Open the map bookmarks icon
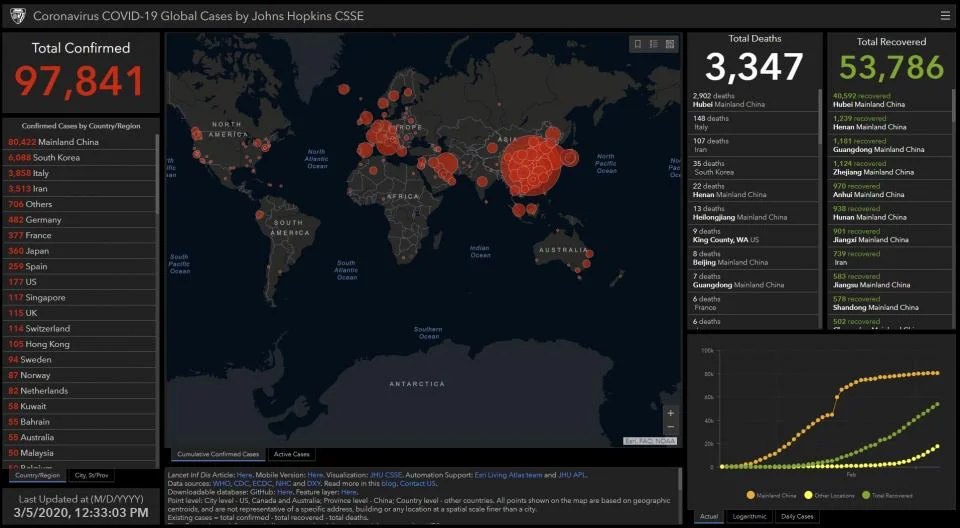Image resolution: width=960 pixels, height=528 pixels. click(x=637, y=44)
